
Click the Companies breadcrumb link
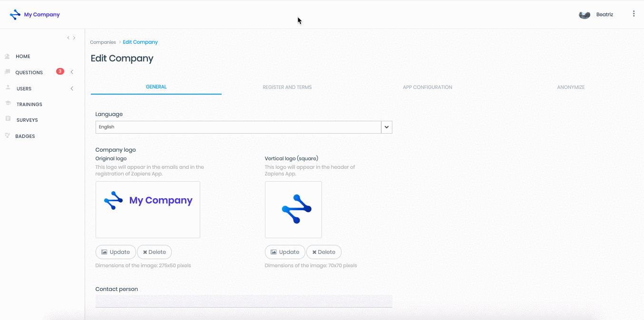(x=103, y=42)
